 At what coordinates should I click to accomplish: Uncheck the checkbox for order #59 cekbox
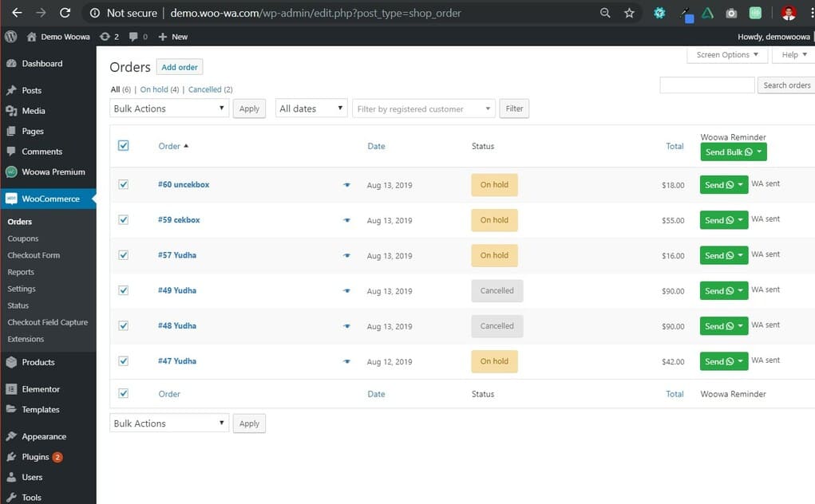coord(123,220)
